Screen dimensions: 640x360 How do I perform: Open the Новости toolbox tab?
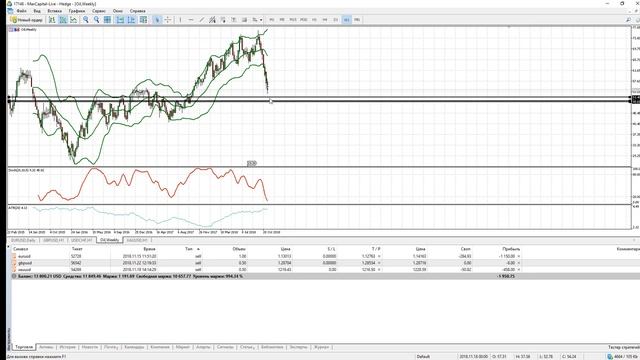tap(90, 347)
